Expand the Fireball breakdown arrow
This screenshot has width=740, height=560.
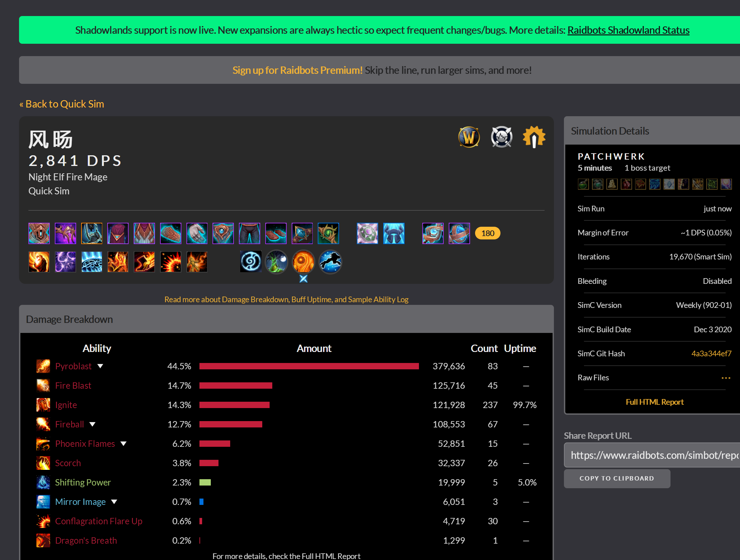[x=92, y=425]
